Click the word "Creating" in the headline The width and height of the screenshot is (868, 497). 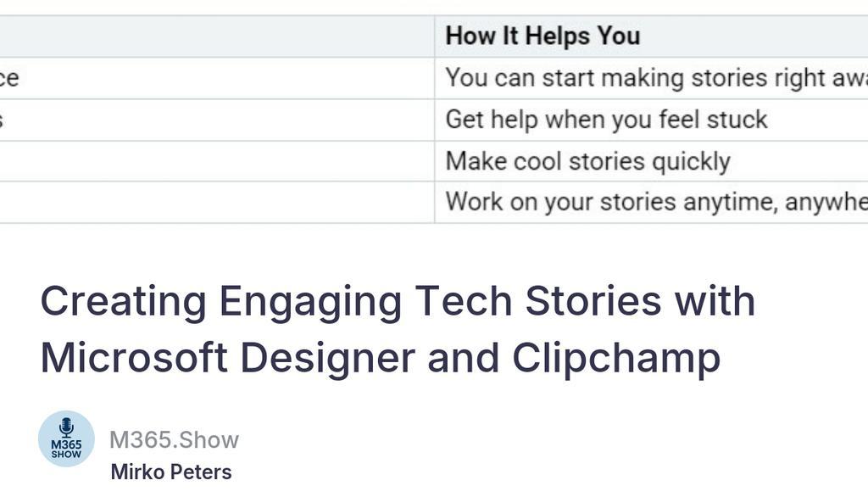tap(124, 301)
